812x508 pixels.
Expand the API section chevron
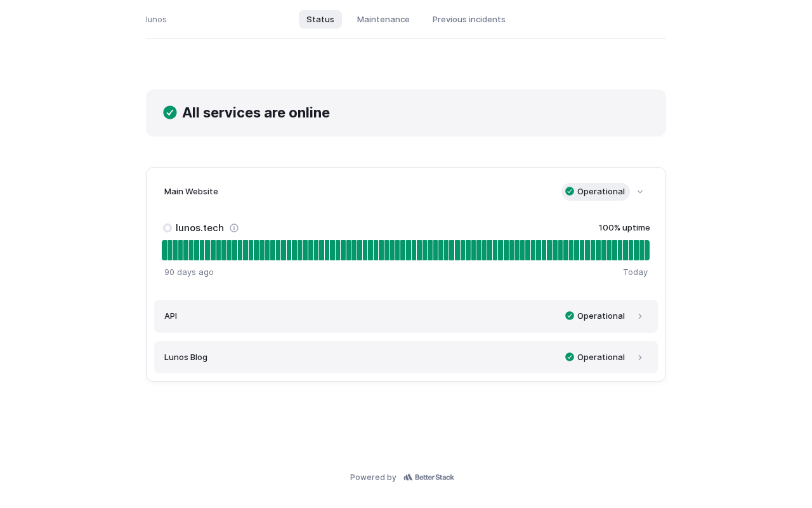(x=640, y=316)
